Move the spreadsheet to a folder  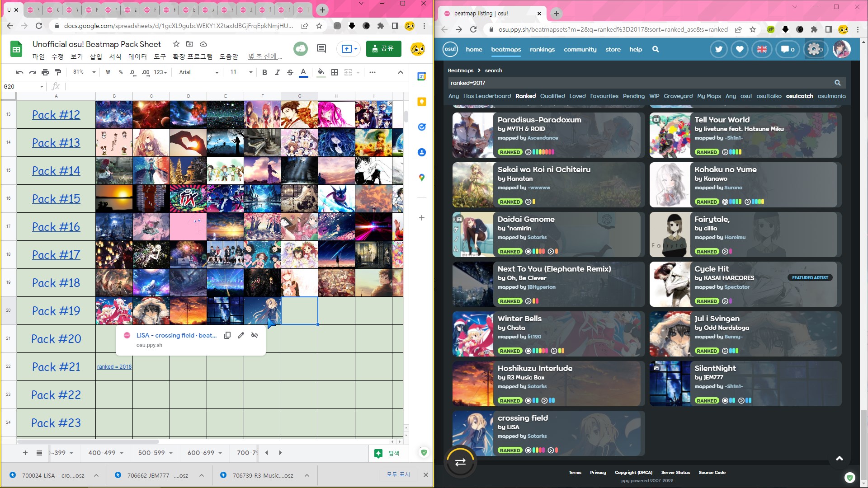pyautogui.click(x=190, y=44)
